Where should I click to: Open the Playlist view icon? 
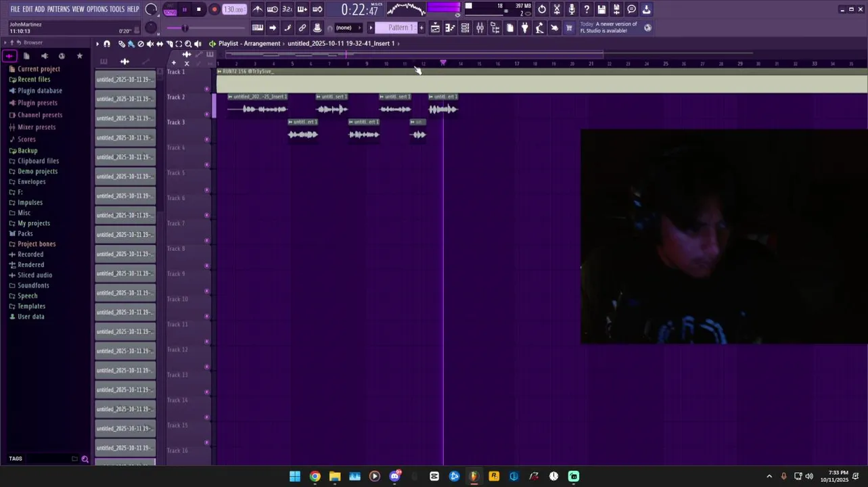pyautogui.click(x=435, y=28)
